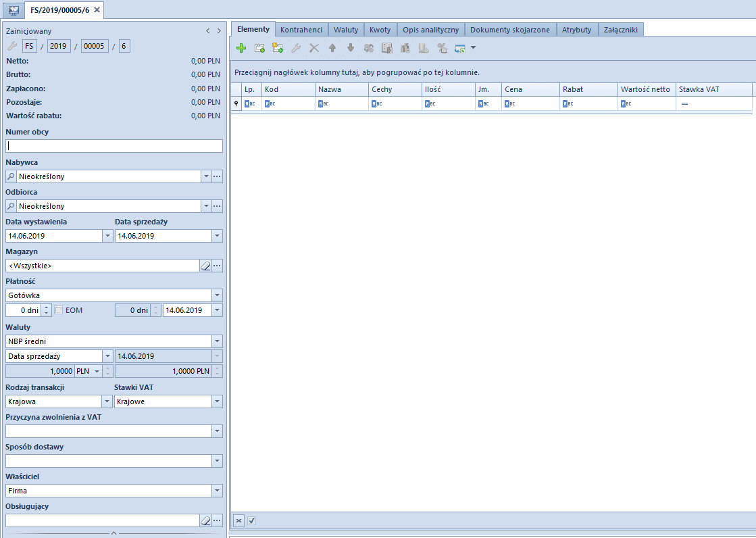Switch to the Załączniki tab
Screen dimensions: 756x538
click(x=620, y=30)
